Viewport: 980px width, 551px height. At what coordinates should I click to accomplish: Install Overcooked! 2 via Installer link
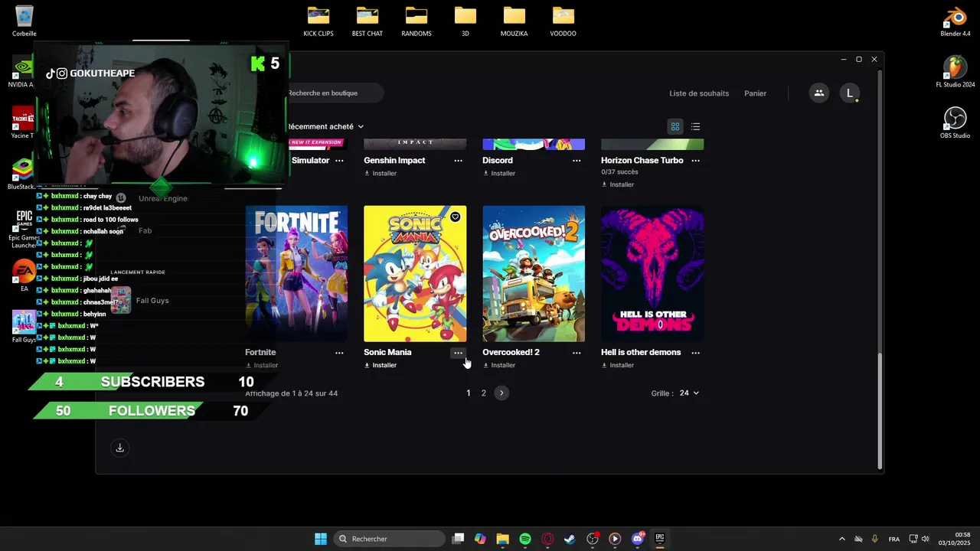point(499,366)
